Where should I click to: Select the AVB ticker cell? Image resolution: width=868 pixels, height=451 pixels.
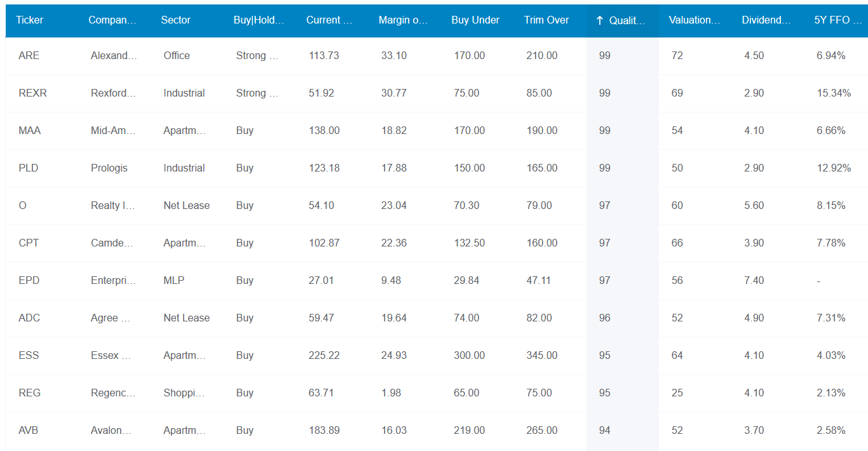[x=29, y=431]
